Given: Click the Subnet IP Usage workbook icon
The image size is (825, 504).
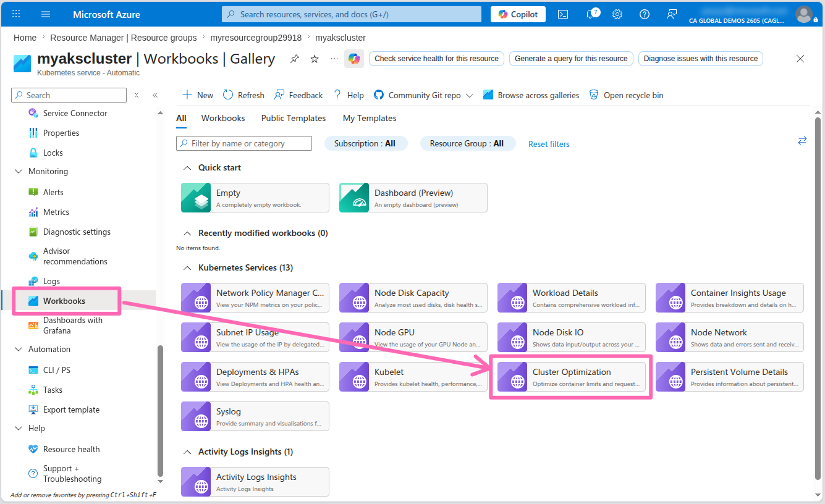Looking at the screenshot, I should pyautogui.click(x=197, y=337).
